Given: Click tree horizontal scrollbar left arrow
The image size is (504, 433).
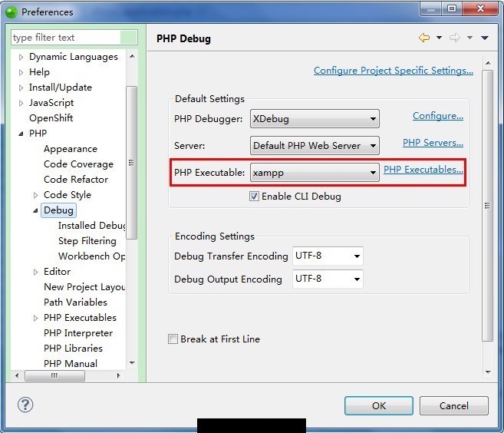Looking at the screenshot, I should [17, 375].
